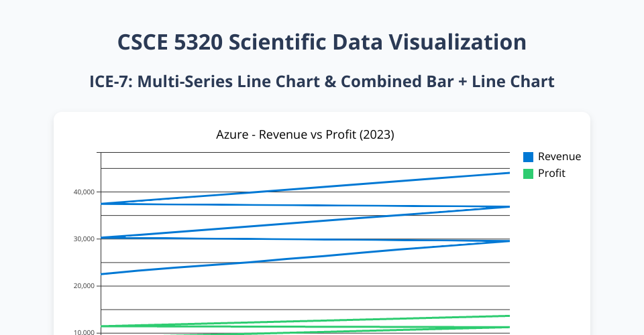Click the blue Revenue legend swatch

pyautogui.click(x=528, y=157)
